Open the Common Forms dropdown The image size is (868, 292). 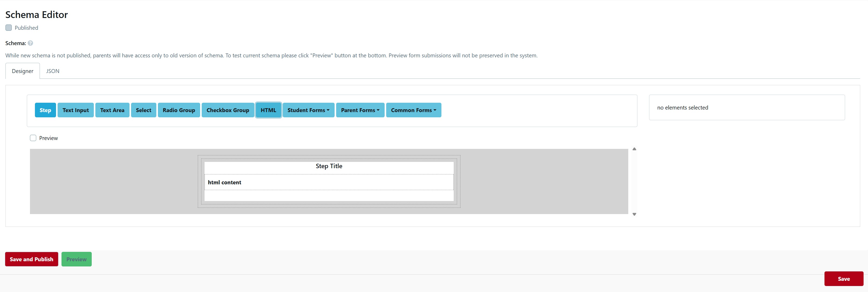coord(414,110)
